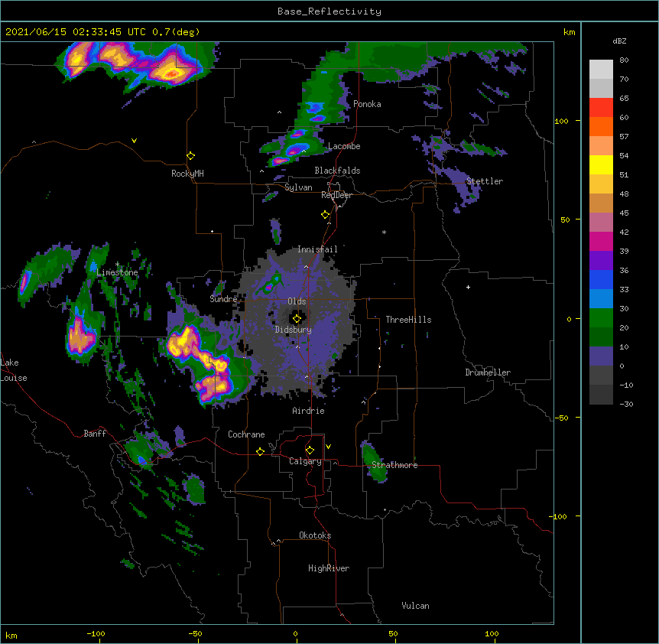This screenshot has width=659, height=644.
Task: Click the ThreeHills label
Action: 408,320
